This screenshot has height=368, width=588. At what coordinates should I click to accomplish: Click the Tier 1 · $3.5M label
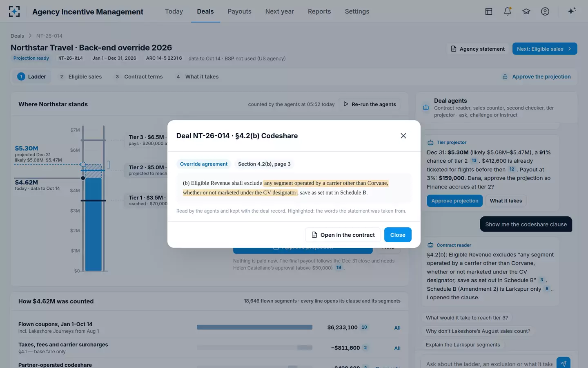147,197
